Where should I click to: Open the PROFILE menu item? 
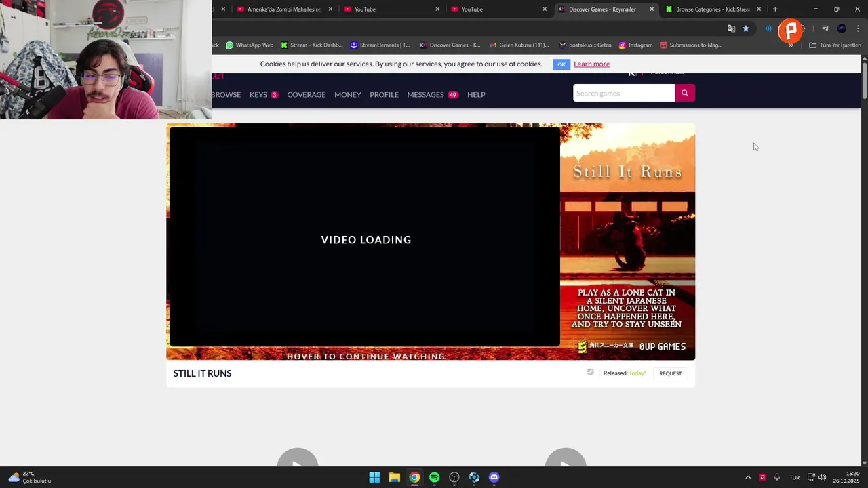click(384, 94)
